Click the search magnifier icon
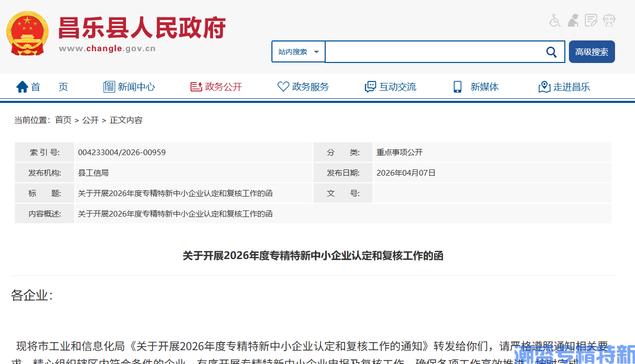635x364 pixels. (x=551, y=52)
